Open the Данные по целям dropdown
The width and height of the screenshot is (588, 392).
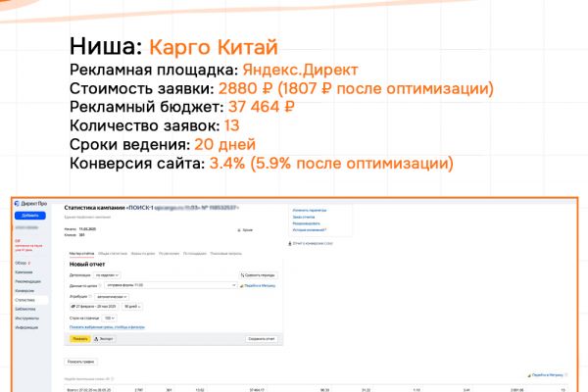click(171, 285)
